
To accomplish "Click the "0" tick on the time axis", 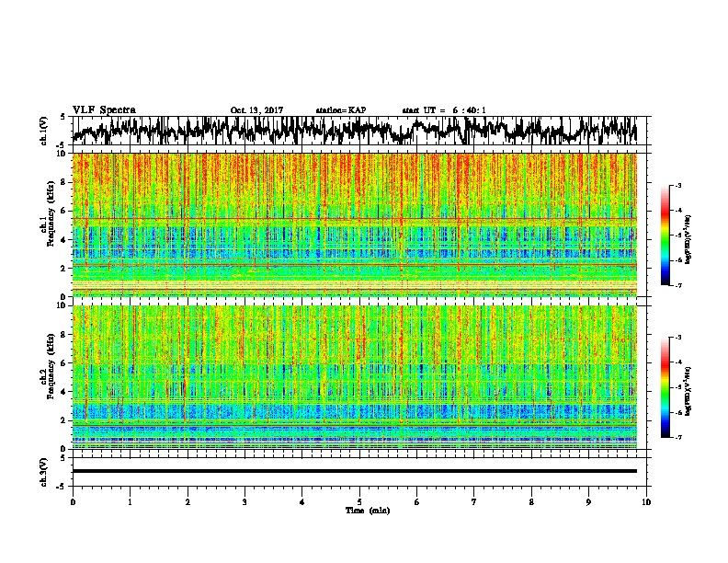I will tap(73, 502).
